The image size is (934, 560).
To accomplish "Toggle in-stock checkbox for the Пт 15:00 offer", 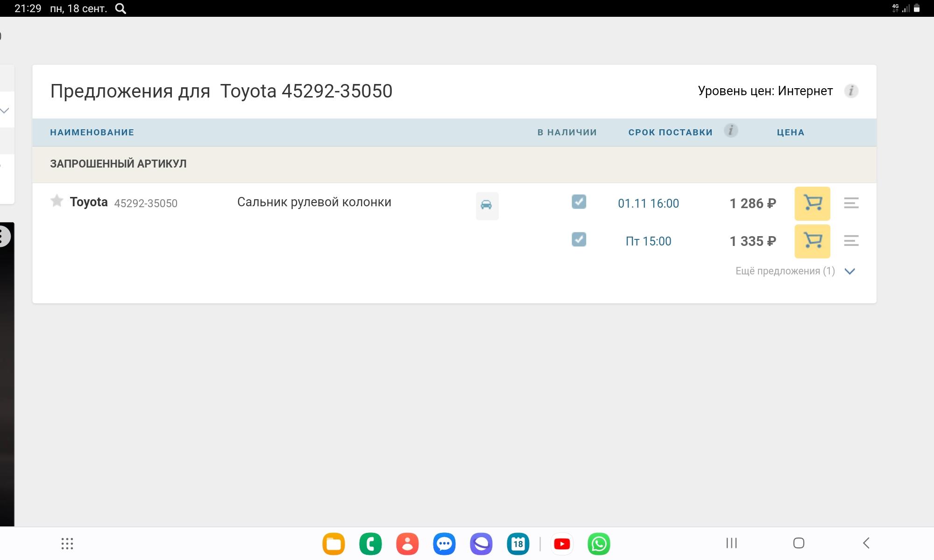I will [579, 239].
